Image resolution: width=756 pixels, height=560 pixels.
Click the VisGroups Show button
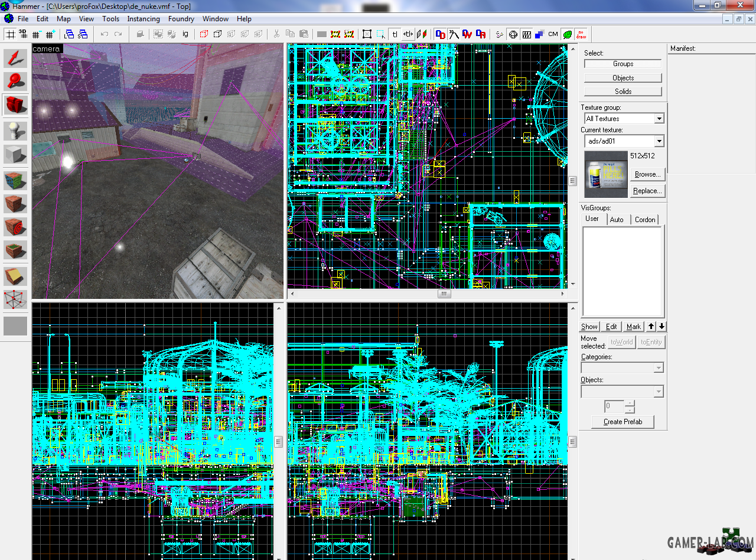[589, 327]
